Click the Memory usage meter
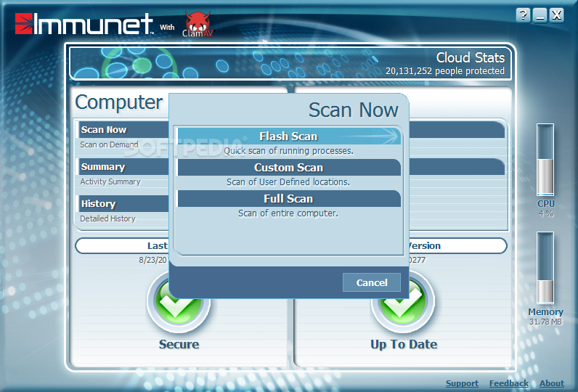 click(545, 268)
